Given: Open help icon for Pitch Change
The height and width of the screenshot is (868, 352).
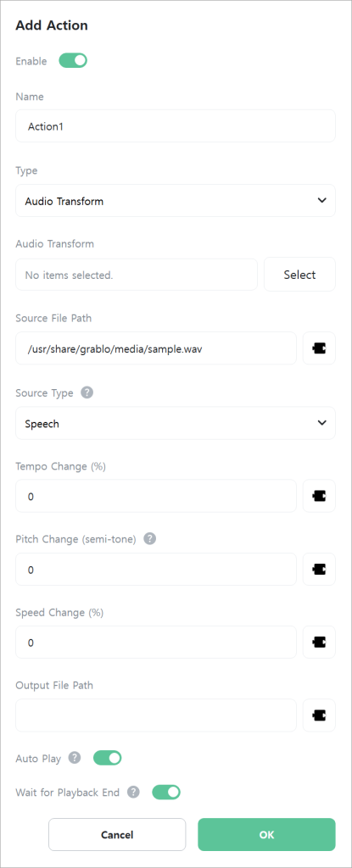Looking at the screenshot, I should [149, 538].
